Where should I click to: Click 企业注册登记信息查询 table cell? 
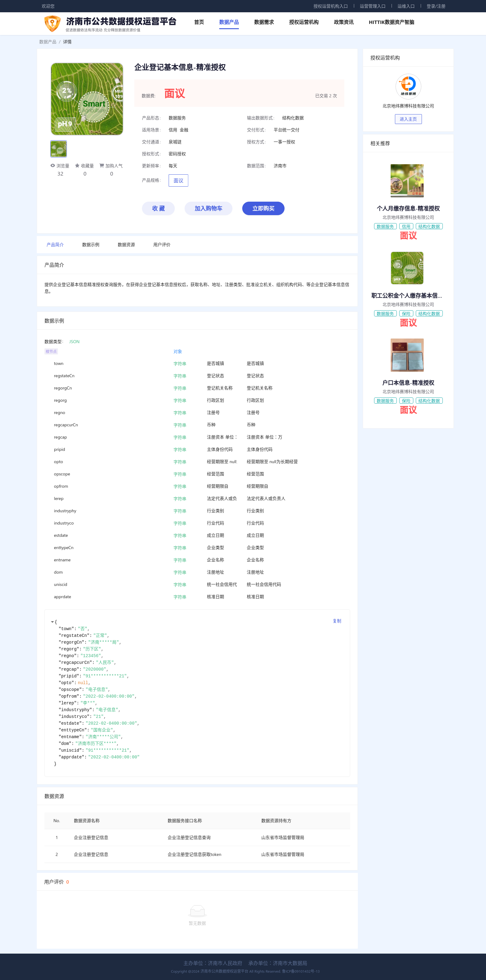click(189, 837)
